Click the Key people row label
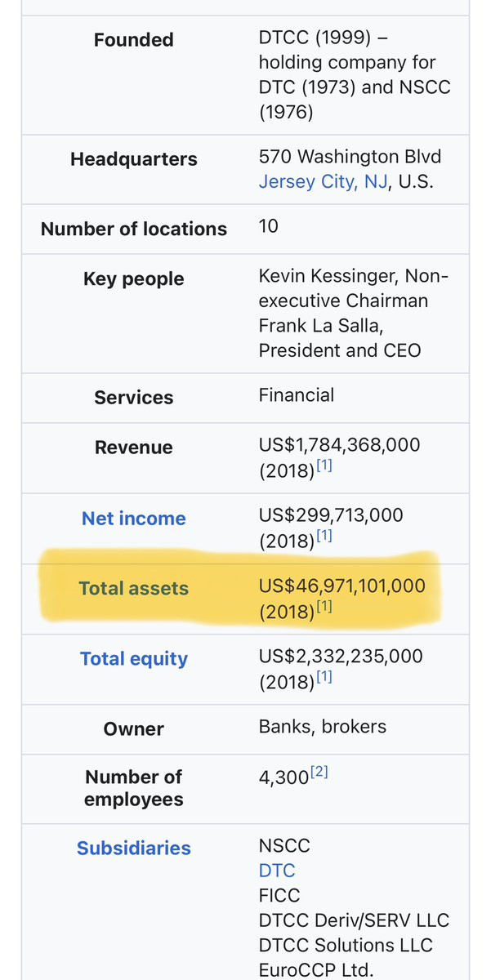This screenshot has height=980, width=491. coord(133,279)
